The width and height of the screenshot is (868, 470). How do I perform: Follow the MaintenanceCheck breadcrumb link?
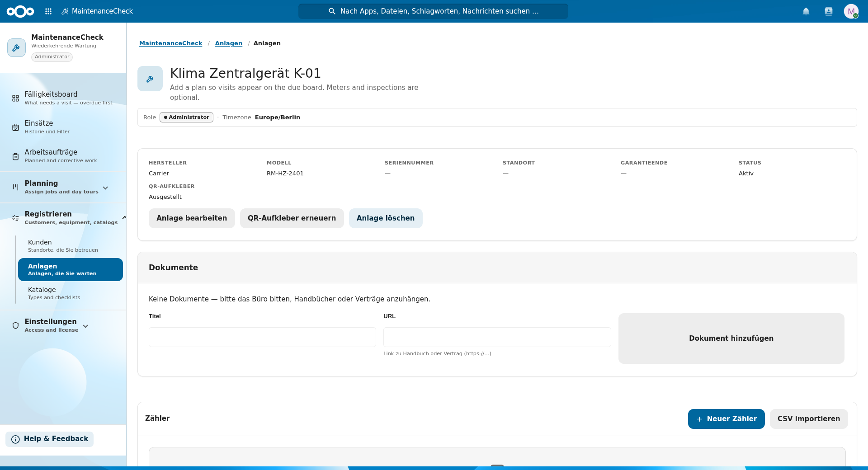[x=170, y=43]
